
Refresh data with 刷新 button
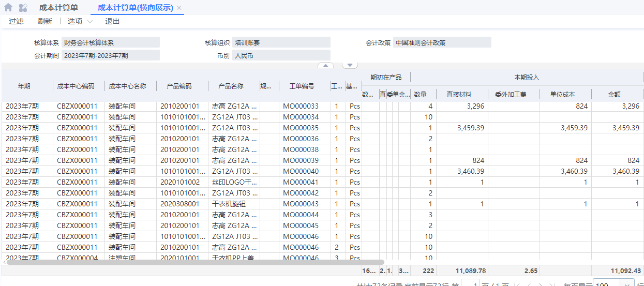(45, 21)
